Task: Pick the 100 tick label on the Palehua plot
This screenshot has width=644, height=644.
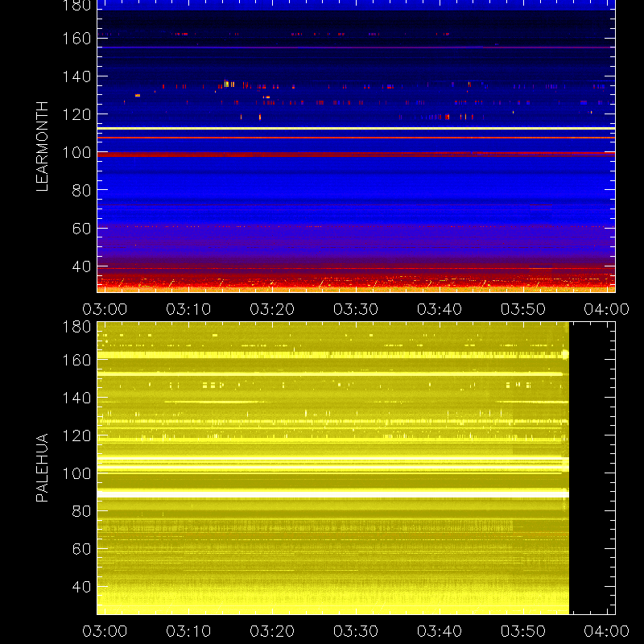Action: (76, 473)
